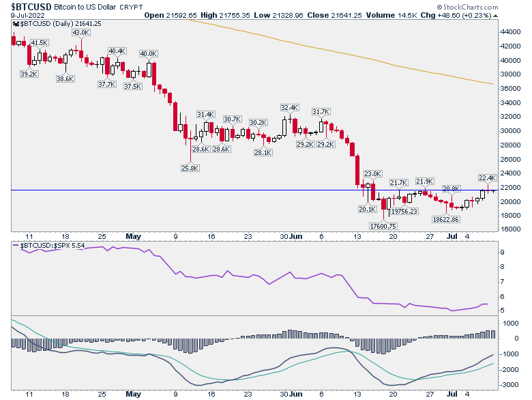Click the 23.0K high label

coord(373,174)
